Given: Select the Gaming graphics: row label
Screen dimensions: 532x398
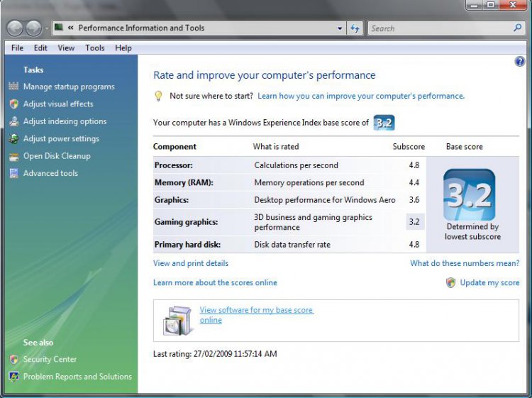Looking at the screenshot, I should (186, 222).
